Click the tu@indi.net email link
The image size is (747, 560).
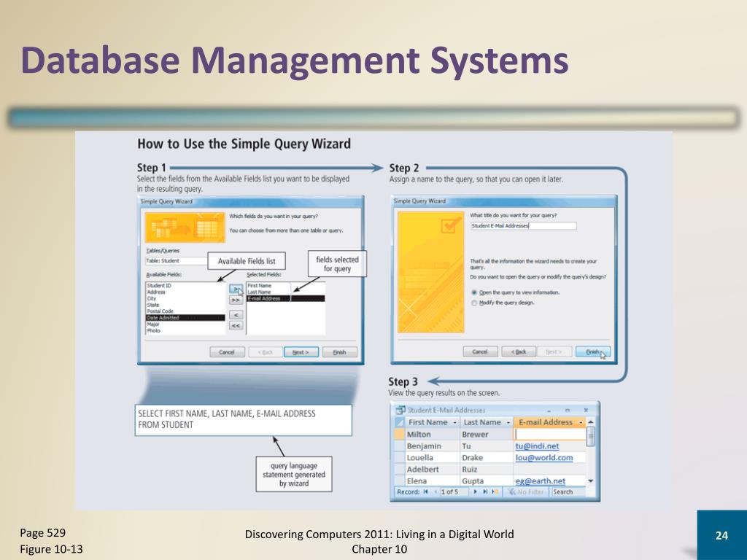pos(537,446)
